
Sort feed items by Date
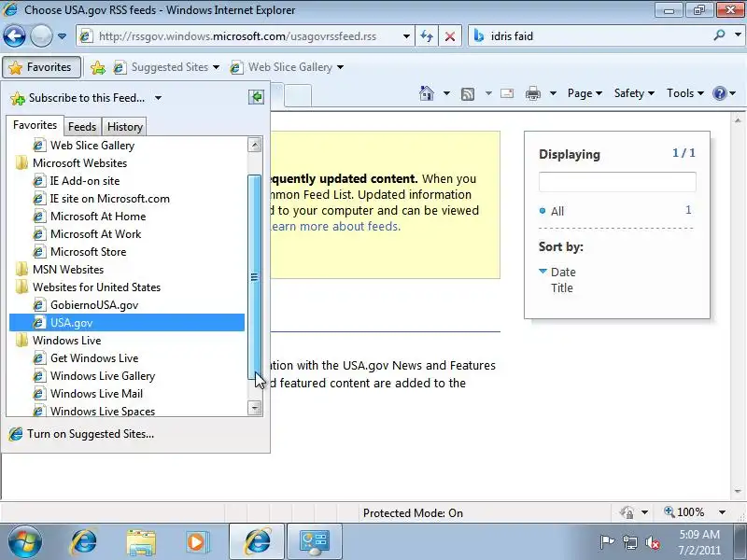pyautogui.click(x=563, y=272)
